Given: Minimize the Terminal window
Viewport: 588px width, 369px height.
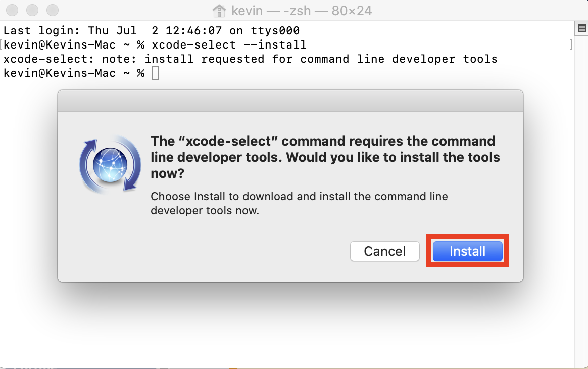Looking at the screenshot, I should tap(32, 10).
